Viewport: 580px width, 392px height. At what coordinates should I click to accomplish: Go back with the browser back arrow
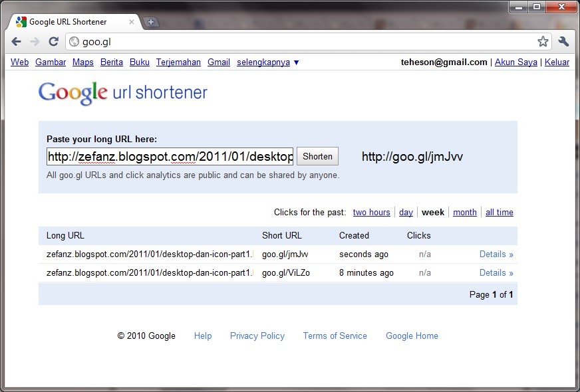(x=16, y=42)
